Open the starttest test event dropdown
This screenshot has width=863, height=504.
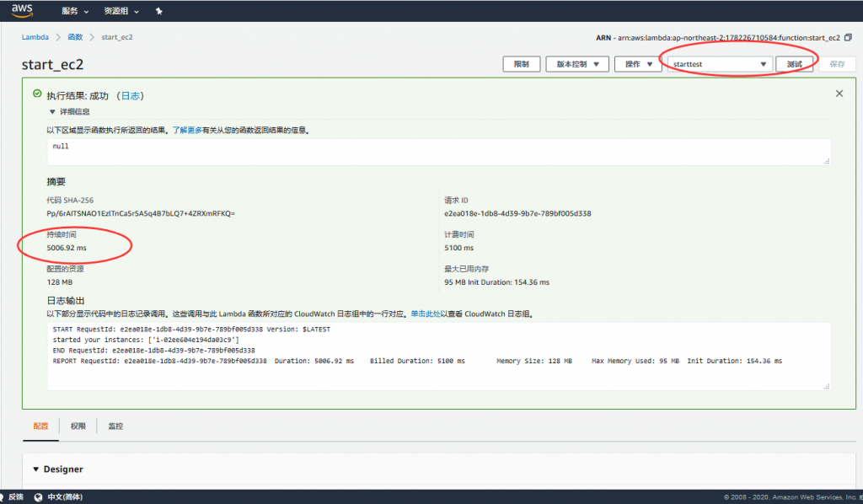tap(719, 64)
